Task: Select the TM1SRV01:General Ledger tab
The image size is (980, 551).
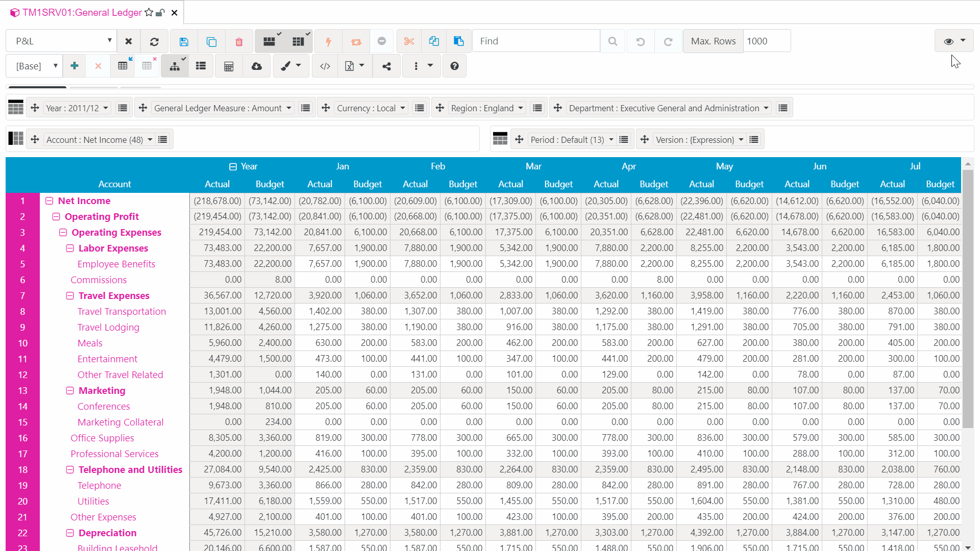Action: point(82,12)
